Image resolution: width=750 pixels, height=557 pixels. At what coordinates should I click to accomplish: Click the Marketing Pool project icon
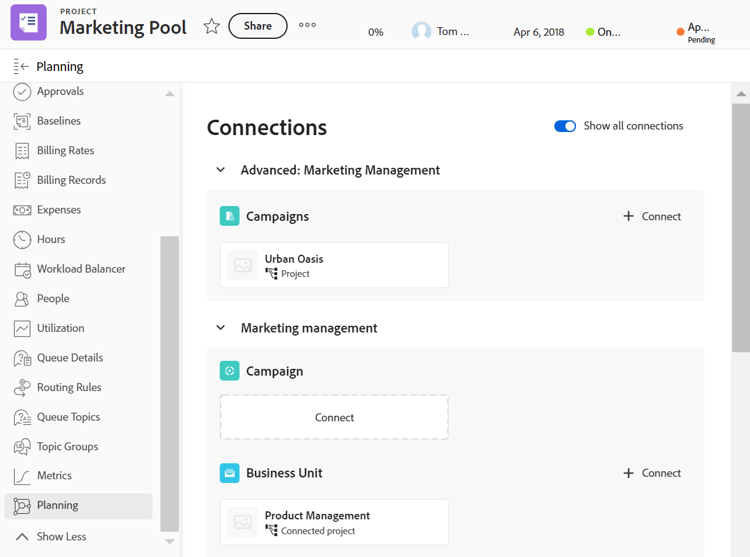click(28, 23)
